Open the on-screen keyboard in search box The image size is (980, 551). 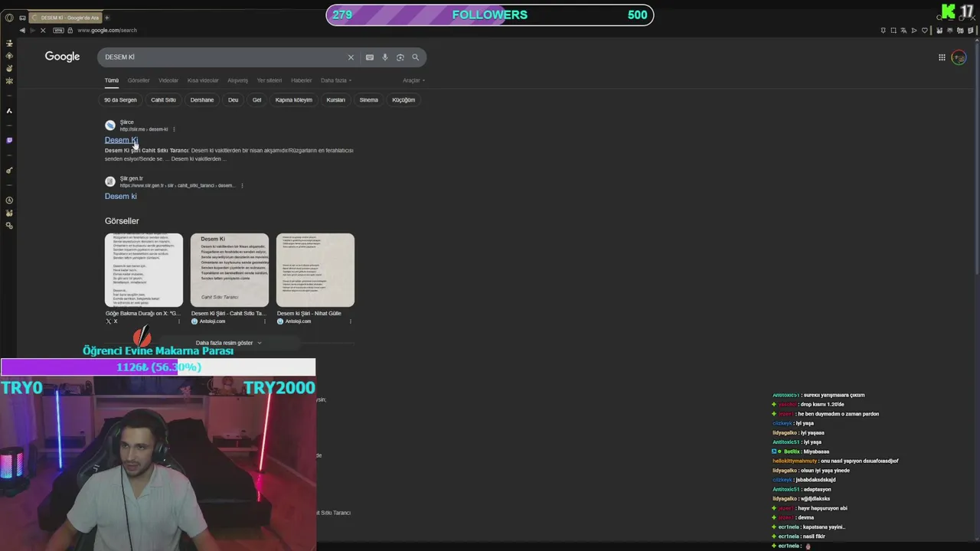pyautogui.click(x=370, y=57)
